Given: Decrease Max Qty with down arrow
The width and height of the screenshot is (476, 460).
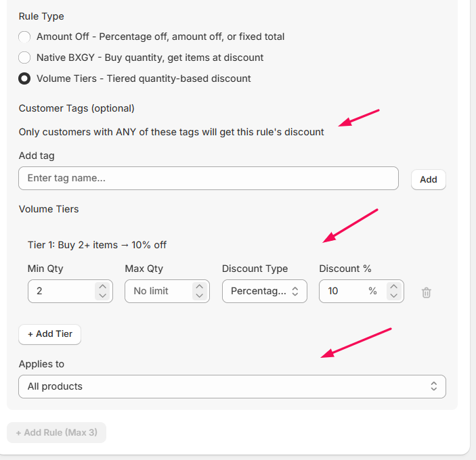Looking at the screenshot, I should [199, 296].
